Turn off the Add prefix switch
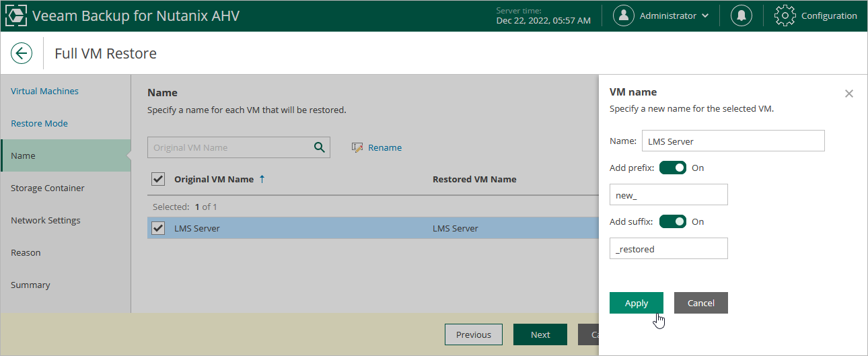Viewport: 868px width, 356px height. (x=673, y=168)
